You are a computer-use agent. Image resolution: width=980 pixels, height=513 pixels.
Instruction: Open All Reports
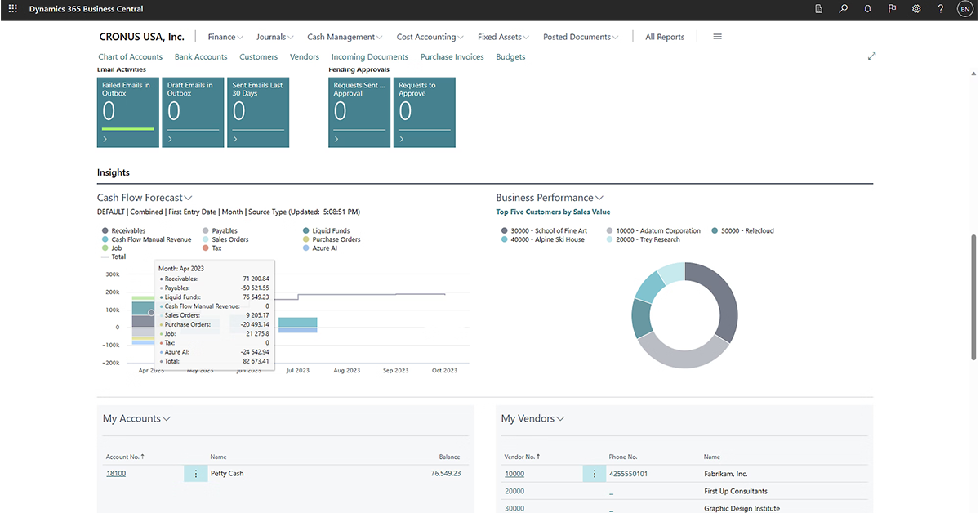click(665, 37)
